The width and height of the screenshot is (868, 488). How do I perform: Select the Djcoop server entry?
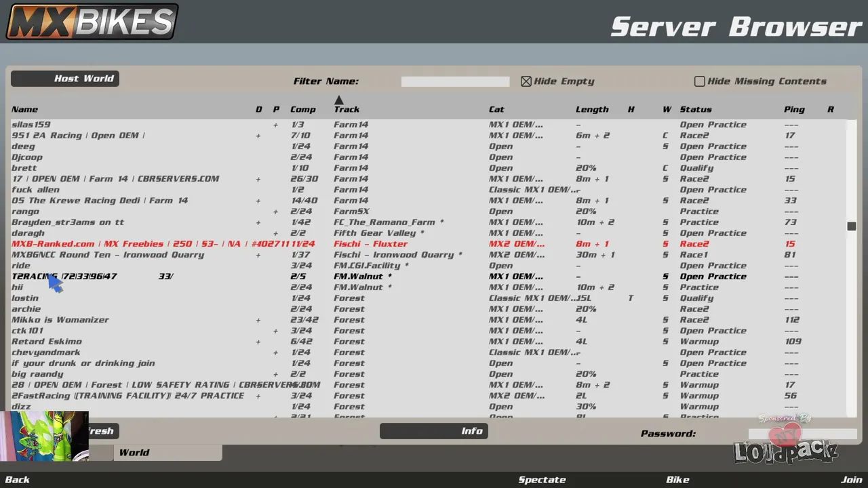tap(429, 157)
